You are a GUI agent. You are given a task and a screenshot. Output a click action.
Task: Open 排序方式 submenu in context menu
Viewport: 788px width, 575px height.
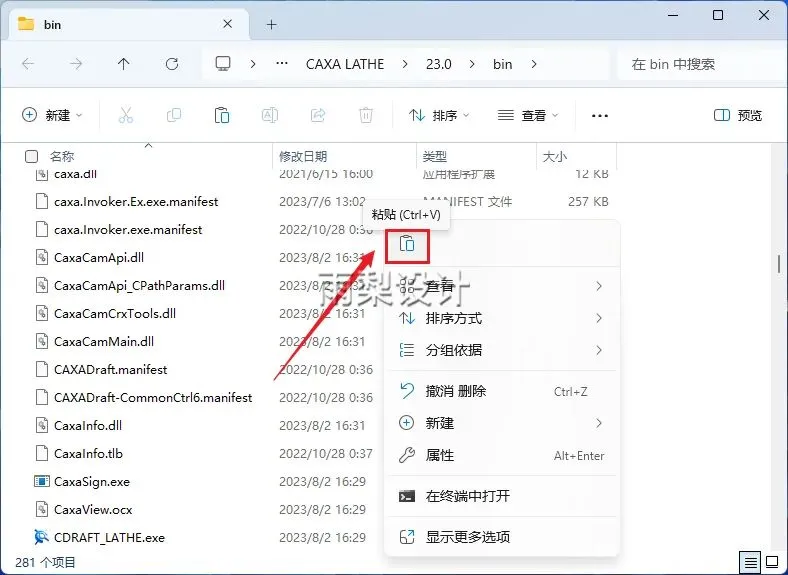click(501, 318)
